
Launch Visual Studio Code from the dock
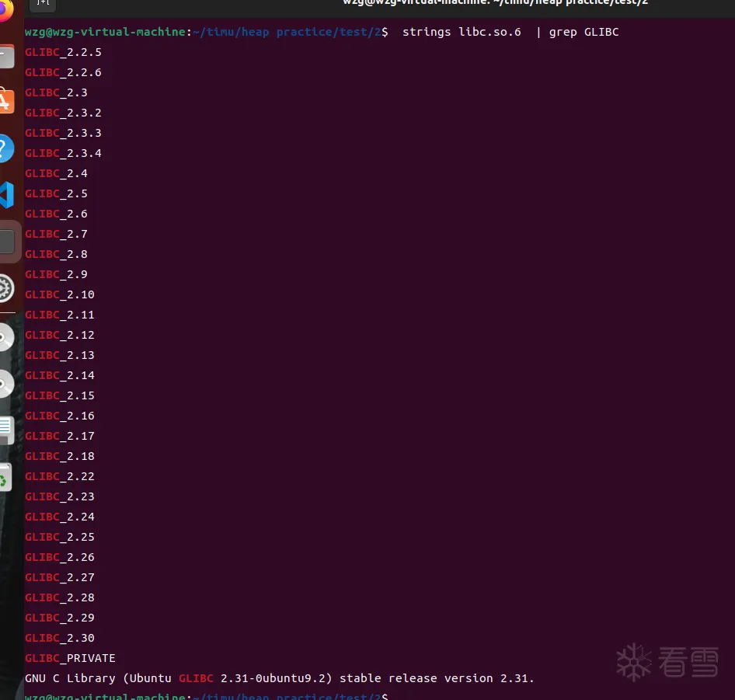6,194
